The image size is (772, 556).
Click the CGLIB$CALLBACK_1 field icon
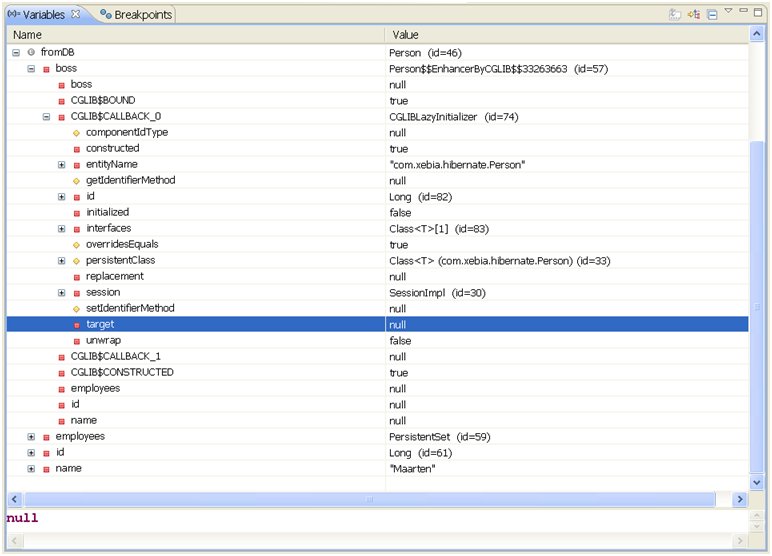(62, 357)
